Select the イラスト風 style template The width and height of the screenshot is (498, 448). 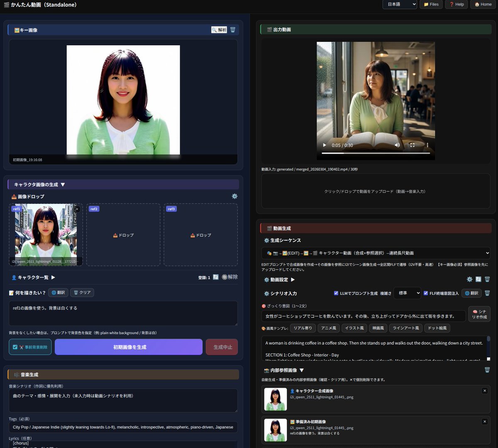(354, 328)
